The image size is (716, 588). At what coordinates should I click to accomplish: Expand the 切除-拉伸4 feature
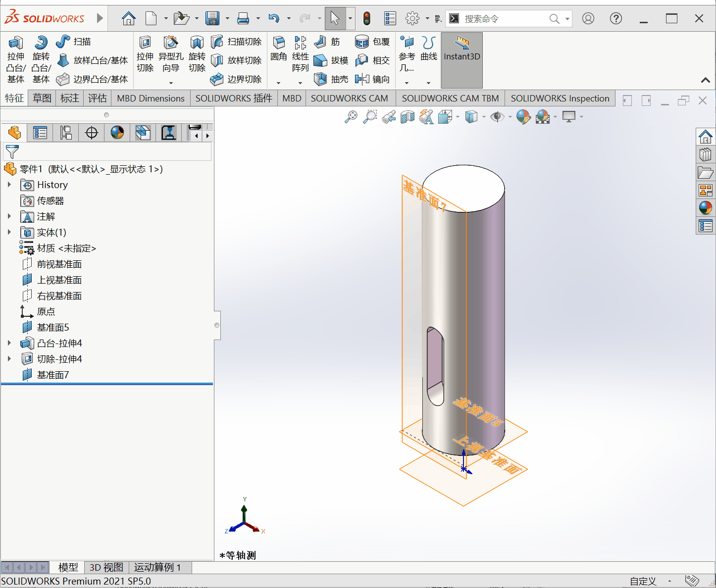coord(9,359)
